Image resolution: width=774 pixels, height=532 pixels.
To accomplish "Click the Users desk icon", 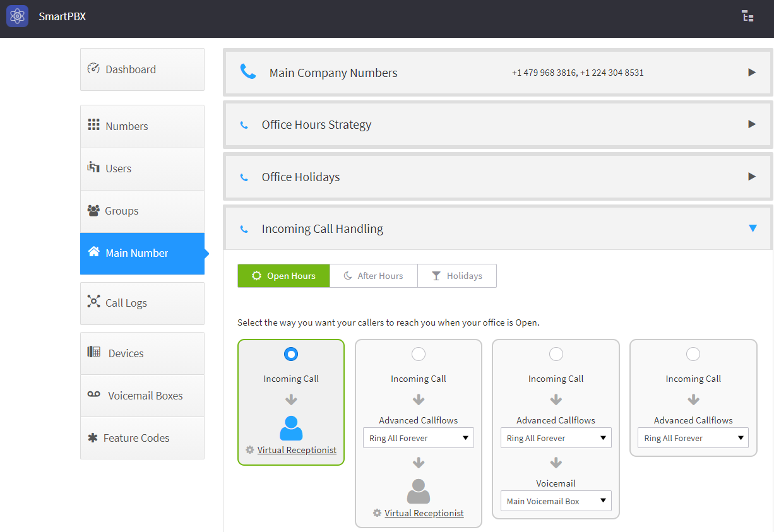I will coord(93,167).
